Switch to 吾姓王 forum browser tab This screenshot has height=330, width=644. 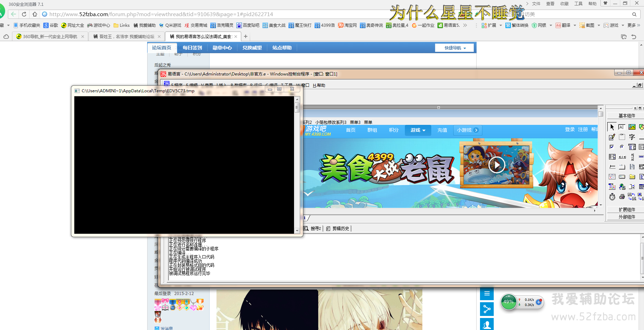pos(127,37)
